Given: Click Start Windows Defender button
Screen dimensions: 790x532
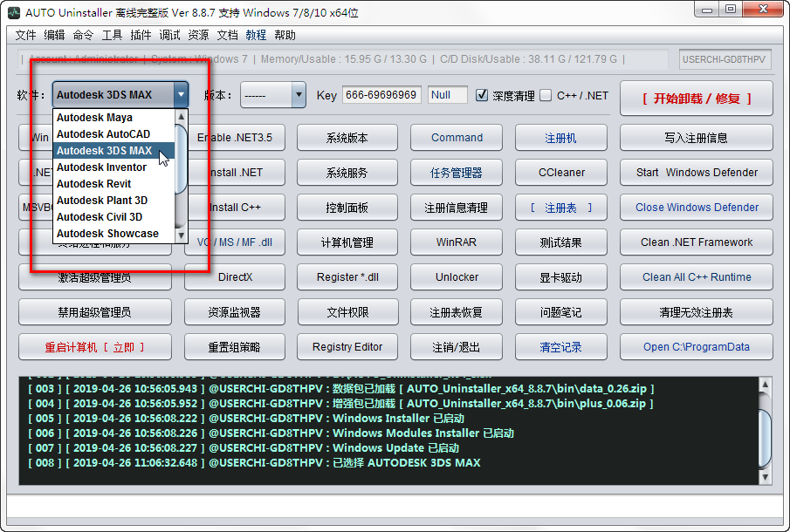Looking at the screenshot, I should tap(697, 172).
